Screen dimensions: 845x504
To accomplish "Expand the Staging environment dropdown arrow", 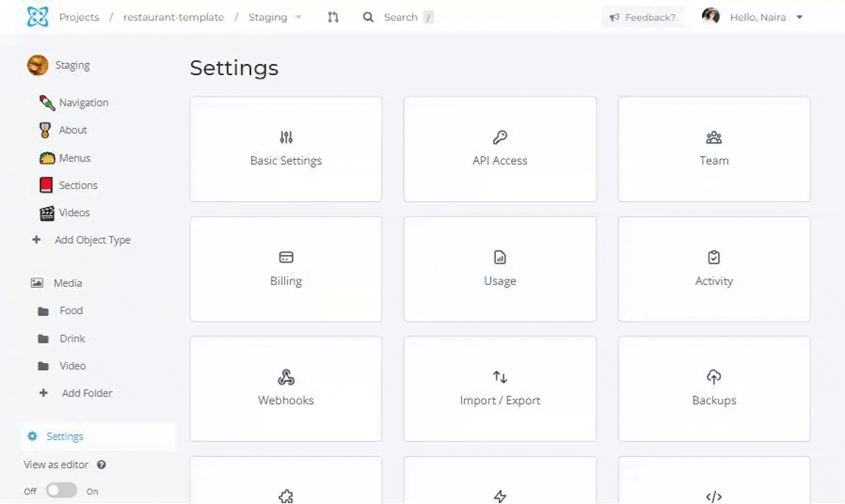I will tap(298, 17).
